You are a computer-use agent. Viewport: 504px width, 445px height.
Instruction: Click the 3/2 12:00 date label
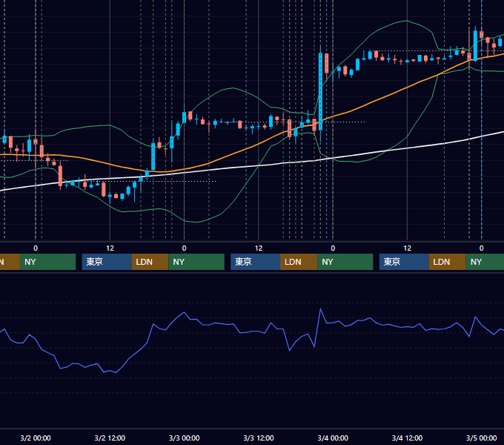(x=110, y=438)
